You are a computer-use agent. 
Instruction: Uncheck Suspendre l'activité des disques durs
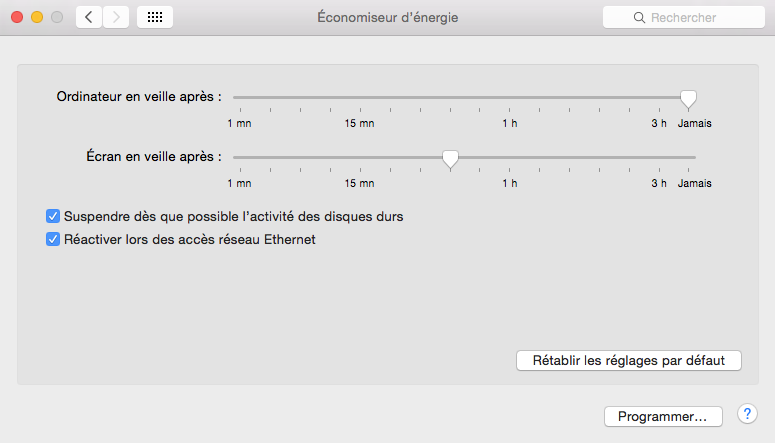click(x=53, y=216)
